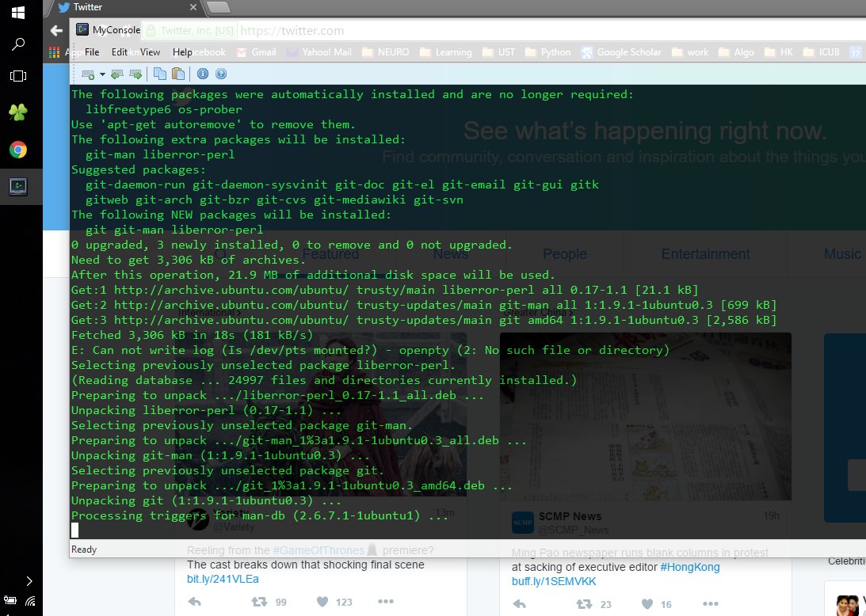Close the Twitter tab in Chrome

pyautogui.click(x=193, y=7)
